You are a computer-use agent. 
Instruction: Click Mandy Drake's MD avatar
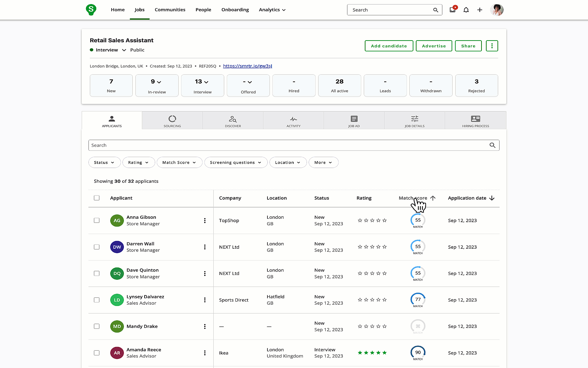coord(117,326)
